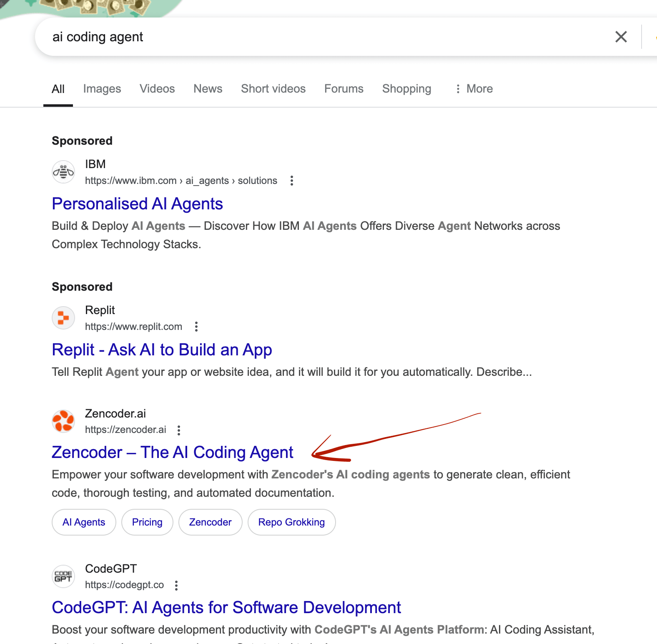Viewport: 657px width, 644px height.
Task: Select the Short videos tab
Action: click(273, 89)
